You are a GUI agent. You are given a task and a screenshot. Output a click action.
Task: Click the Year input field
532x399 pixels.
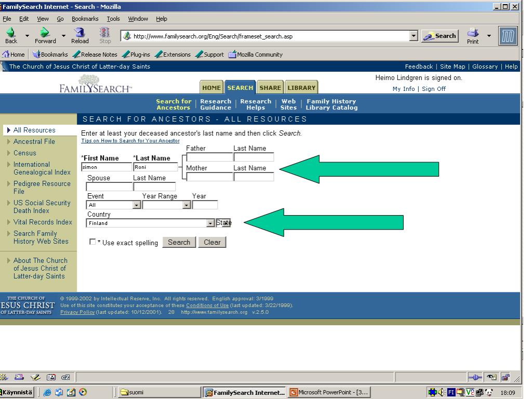(x=205, y=205)
